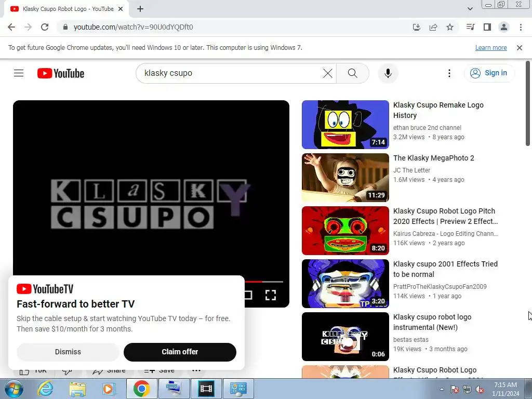Visit the channel bestas estas
The height and width of the screenshot is (399, 532).
[410, 340]
